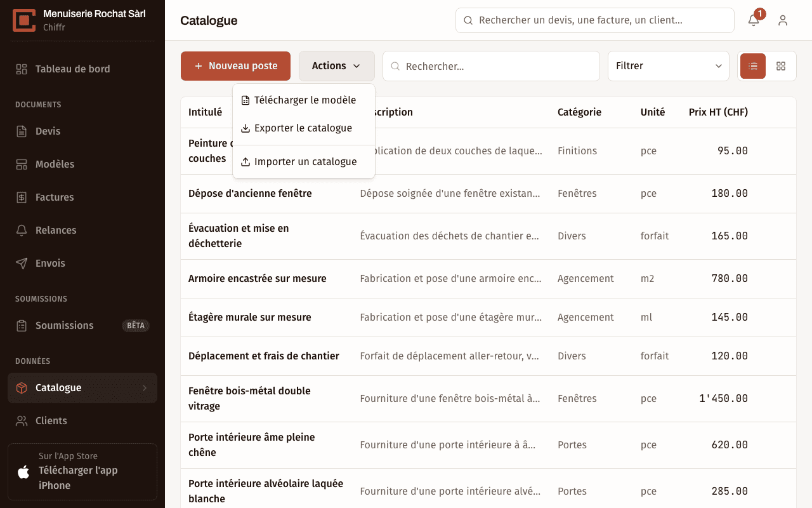Go to Clients page
Screen dimensions: 812x508
click(82, 421)
